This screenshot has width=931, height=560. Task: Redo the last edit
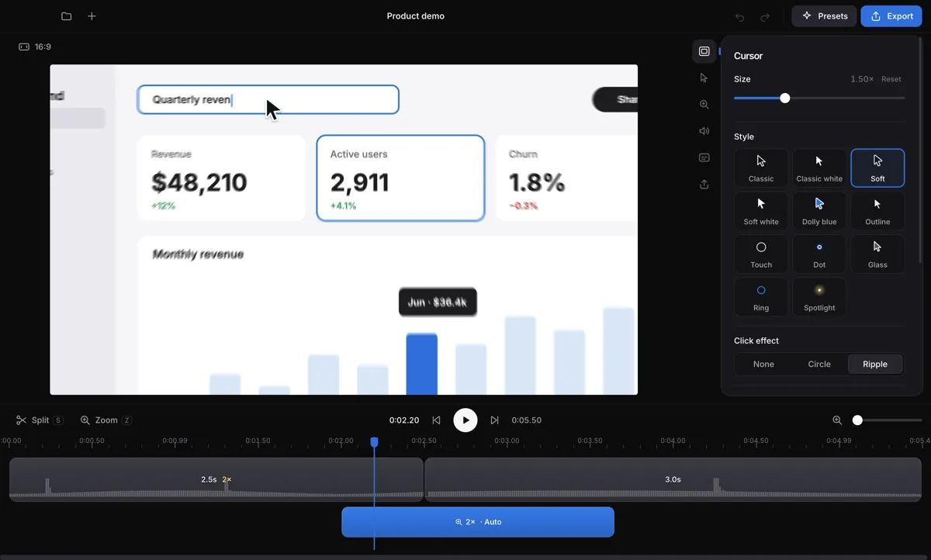pyautogui.click(x=765, y=16)
